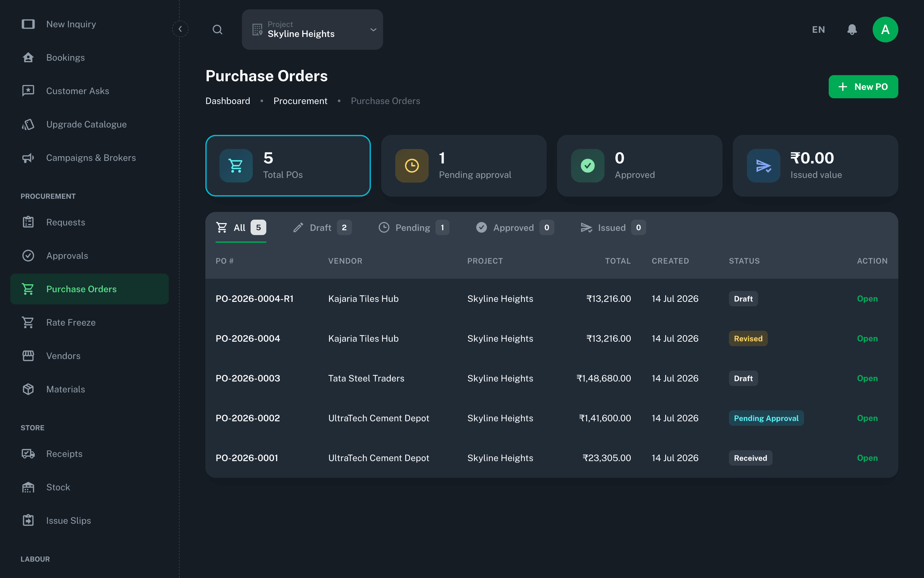Click the Approved green check icon
The width and height of the screenshot is (924, 578).
588,165
